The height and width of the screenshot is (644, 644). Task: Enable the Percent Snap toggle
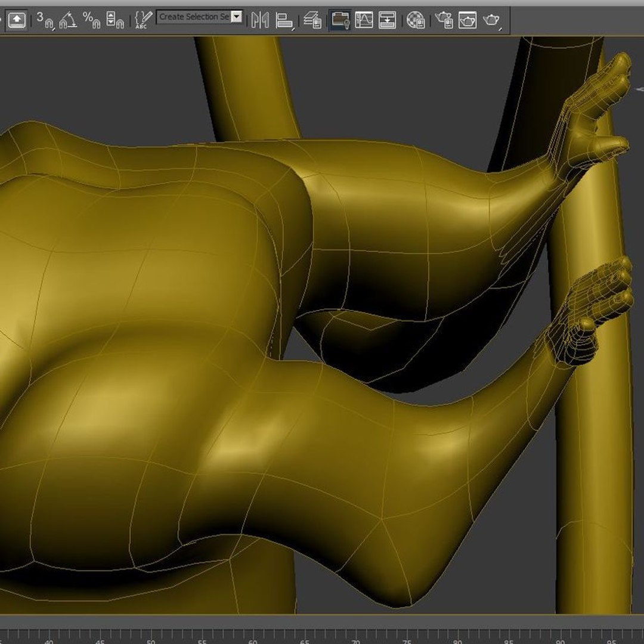[x=91, y=20]
